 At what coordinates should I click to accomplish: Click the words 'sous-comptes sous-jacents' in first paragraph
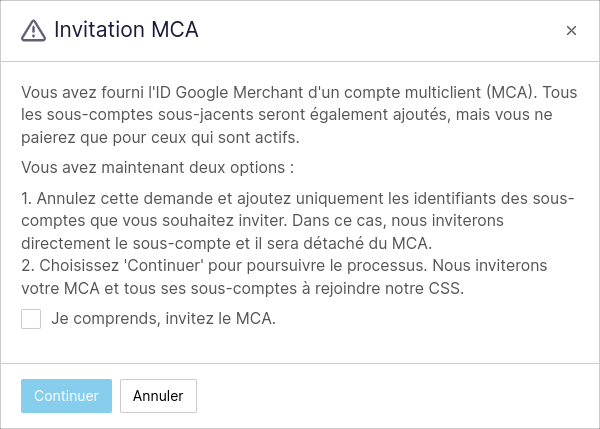point(150,115)
